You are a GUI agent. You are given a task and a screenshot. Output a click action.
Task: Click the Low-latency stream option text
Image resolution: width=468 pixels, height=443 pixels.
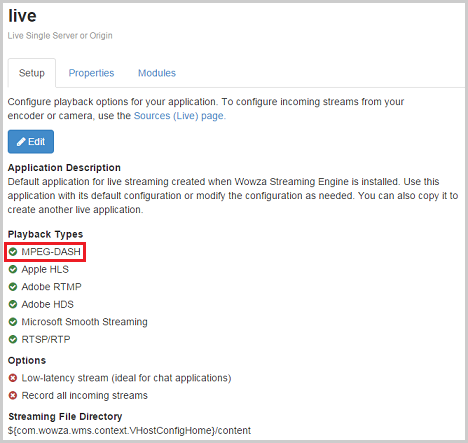click(126, 378)
